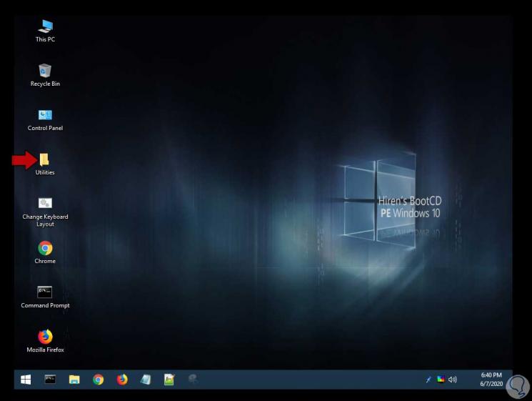The image size is (532, 401).
Task: Click the 'Mozilla Firefox' label text
Action: (45, 350)
